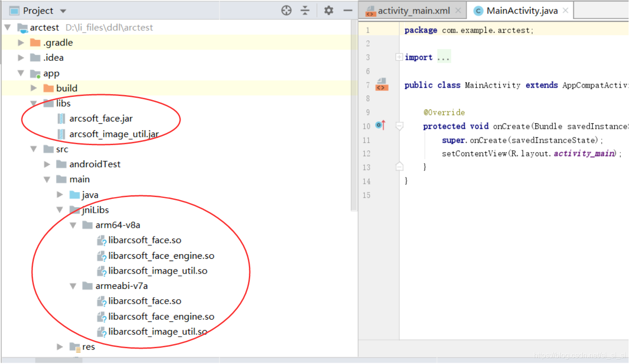The width and height of the screenshot is (630, 364).
Task: Expand the build folder
Action: pyautogui.click(x=32, y=88)
